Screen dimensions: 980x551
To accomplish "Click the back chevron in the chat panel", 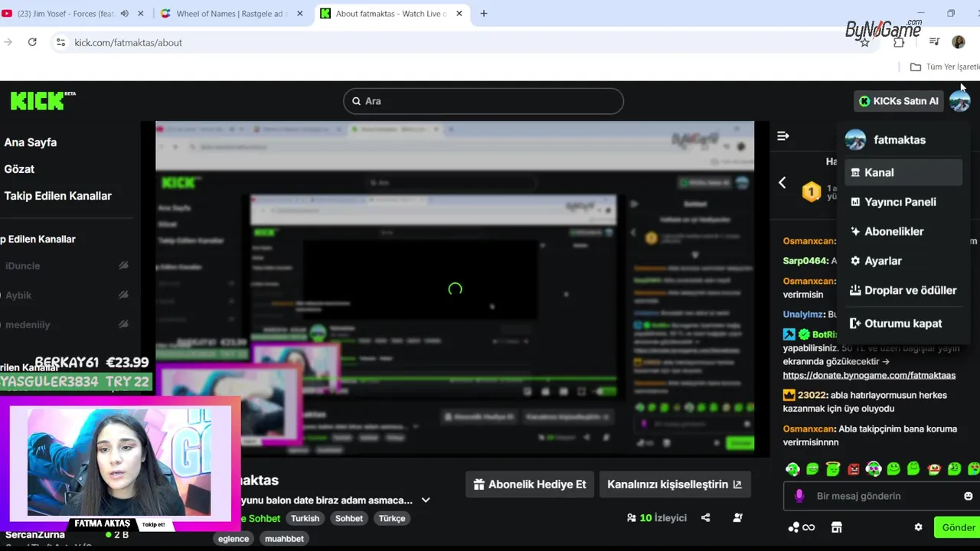I will click(782, 183).
